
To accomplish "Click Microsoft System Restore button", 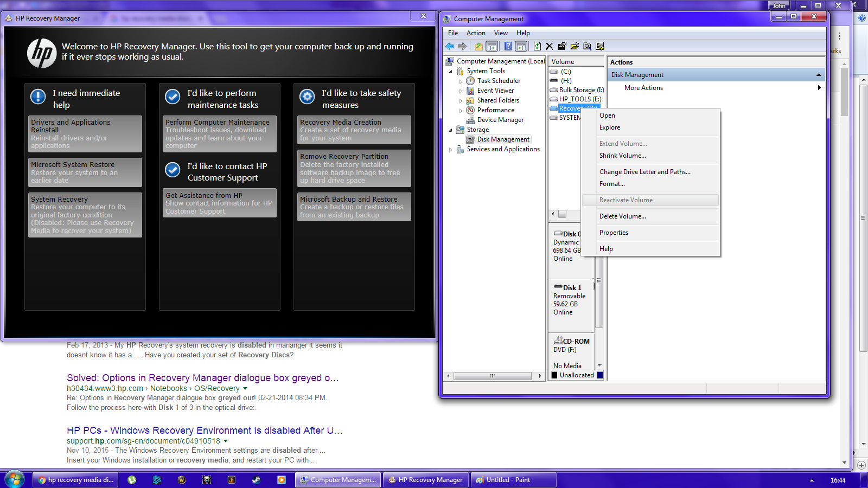I will tap(85, 172).
